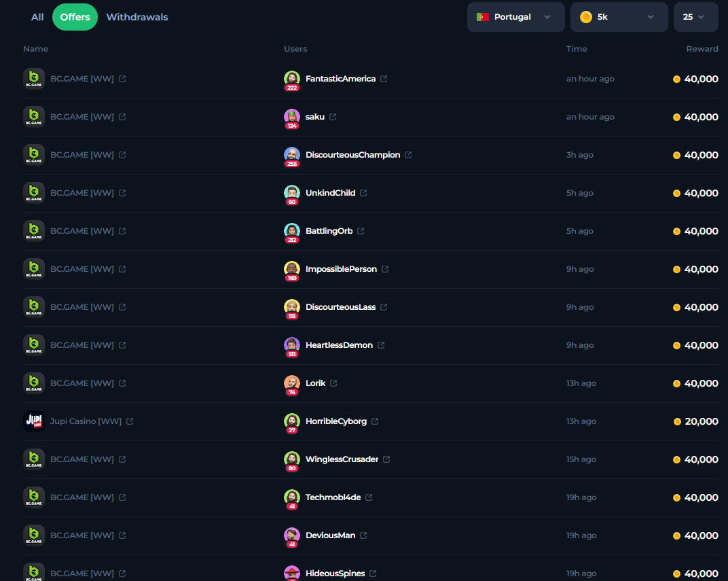Screen dimensions: 728x581
Task: Open external link icon beside Lorik
Action: [333, 383]
